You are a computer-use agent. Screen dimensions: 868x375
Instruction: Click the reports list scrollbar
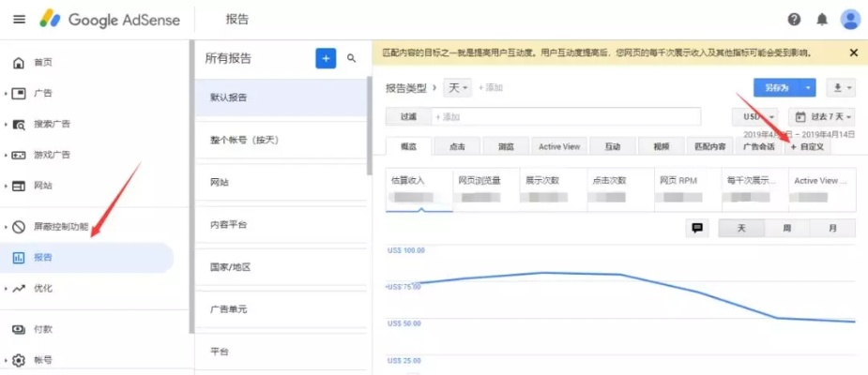pos(369,127)
